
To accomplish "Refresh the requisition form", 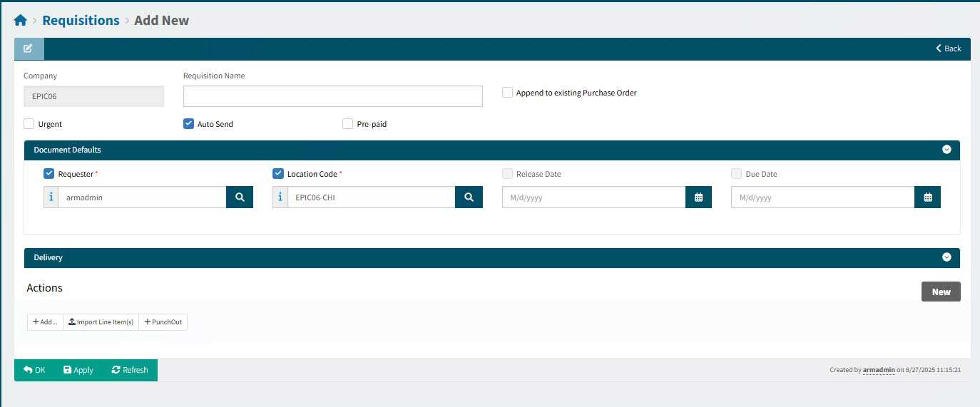I will 130,370.
